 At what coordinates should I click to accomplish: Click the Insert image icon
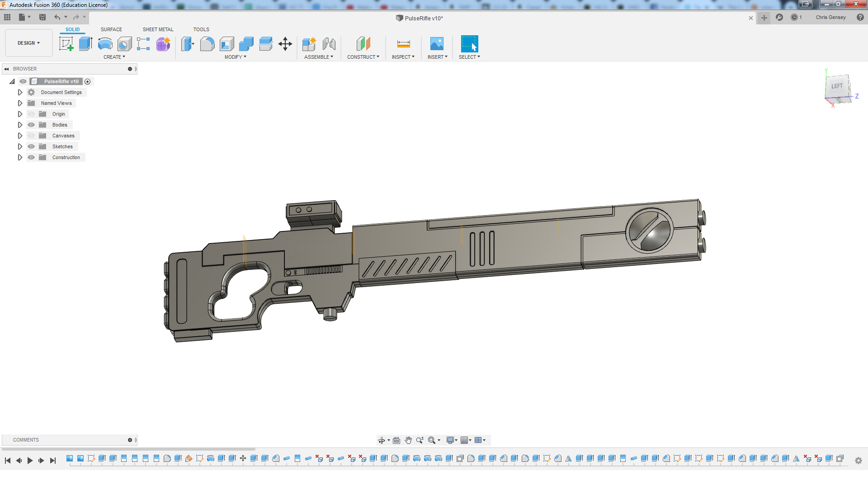436,44
